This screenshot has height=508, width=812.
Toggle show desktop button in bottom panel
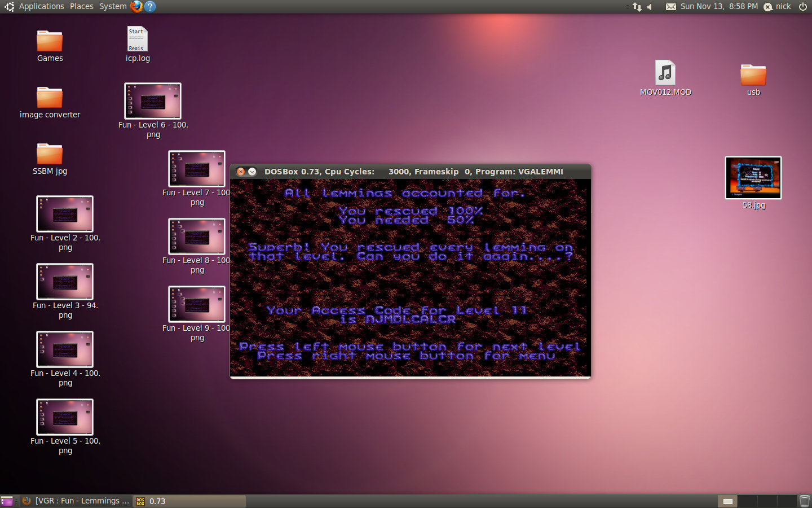point(7,501)
